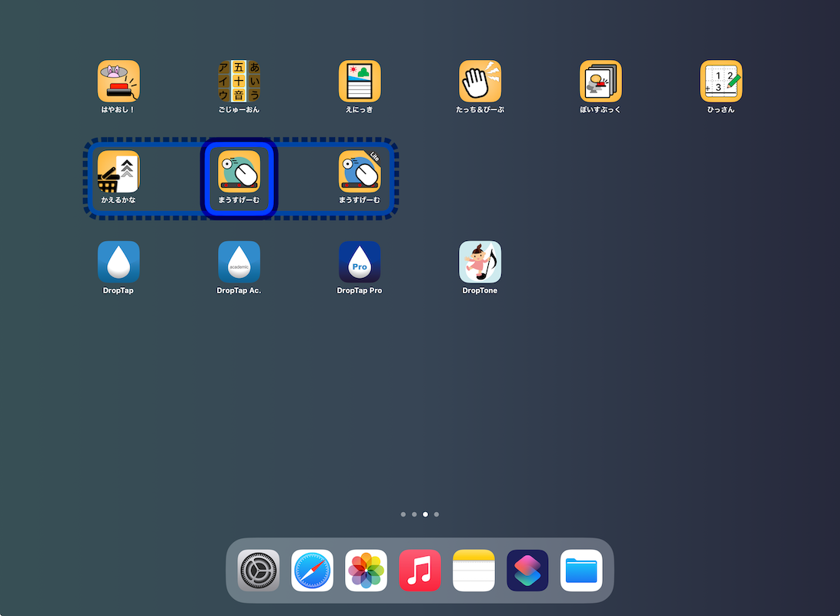Open the かえるかな shopping basket app

pos(119,172)
